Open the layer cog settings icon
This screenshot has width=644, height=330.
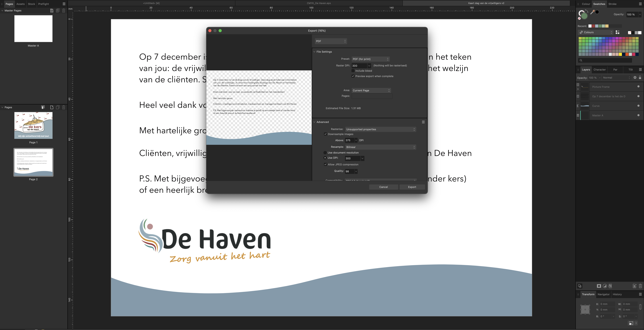coord(635,78)
